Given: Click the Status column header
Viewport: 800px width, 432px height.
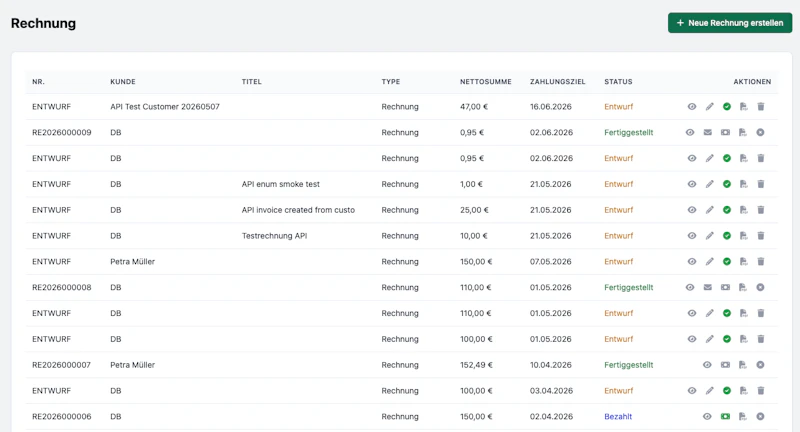Looking at the screenshot, I should point(618,82).
